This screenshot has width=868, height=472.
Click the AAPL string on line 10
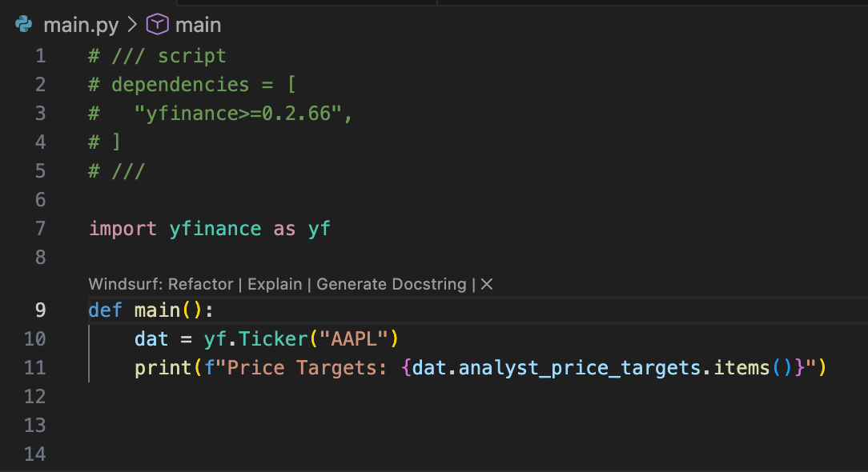(354, 338)
